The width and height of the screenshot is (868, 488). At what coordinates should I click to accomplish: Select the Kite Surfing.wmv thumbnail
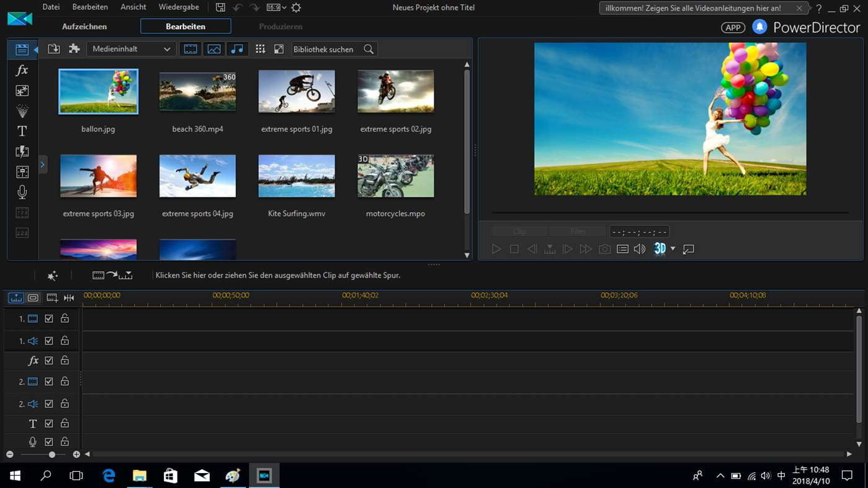[x=297, y=176]
